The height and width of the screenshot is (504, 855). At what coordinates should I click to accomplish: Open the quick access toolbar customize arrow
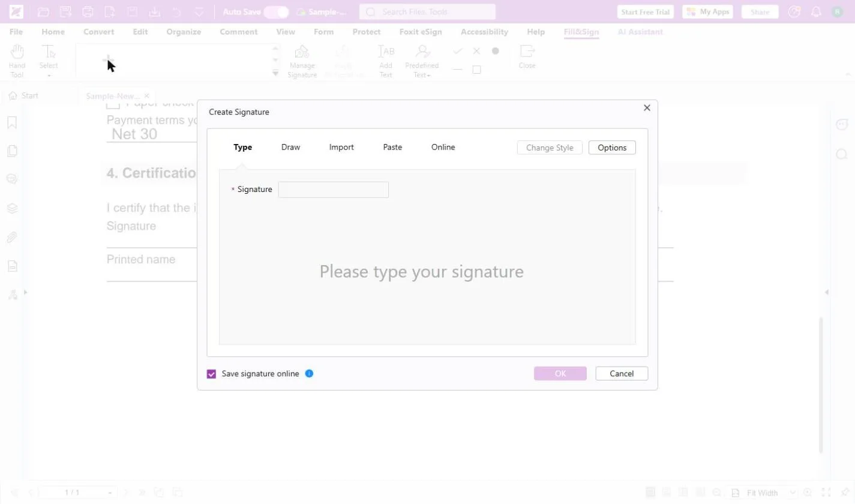[199, 12]
